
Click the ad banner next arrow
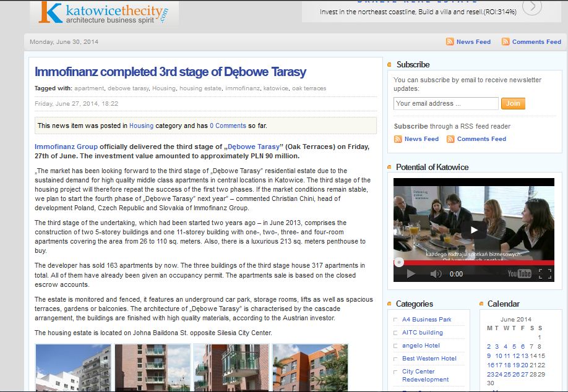click(532, 6)
